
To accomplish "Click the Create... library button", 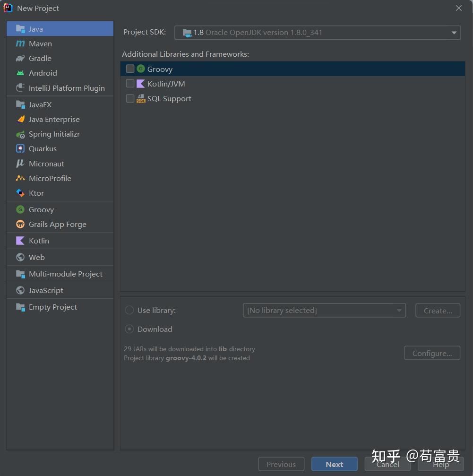I will tap(438, 311).
